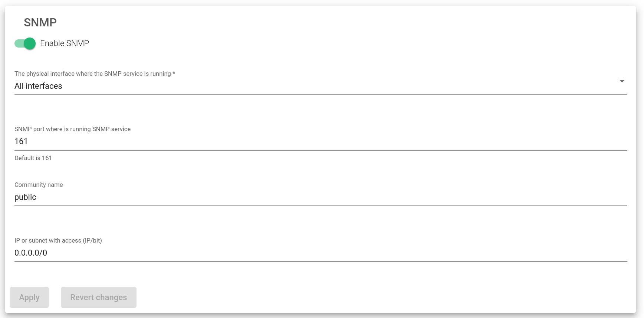Screen dimensions: 644x318
Task: Focus the Community name field showing public
Action: pos(321,197)
